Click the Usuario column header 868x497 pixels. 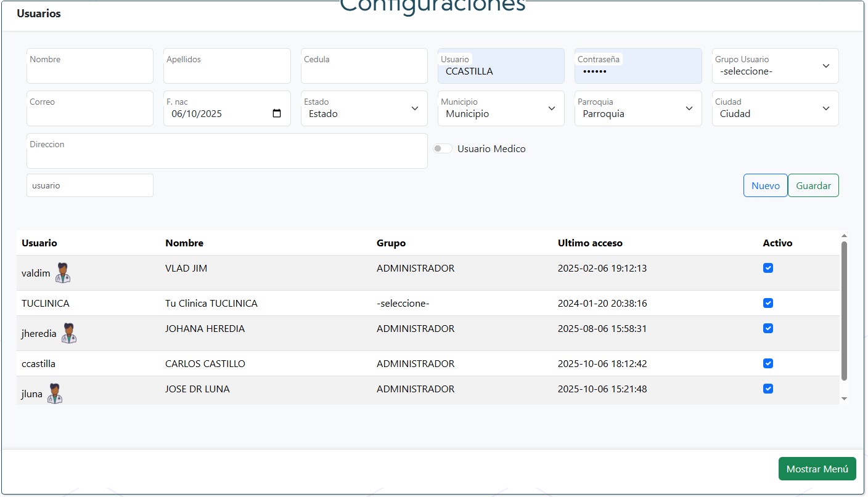39,243
